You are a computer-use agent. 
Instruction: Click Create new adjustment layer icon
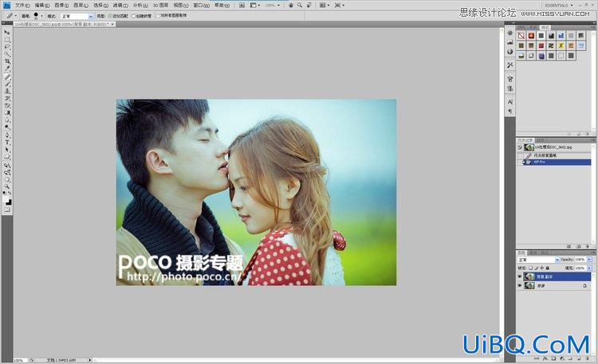562,358
